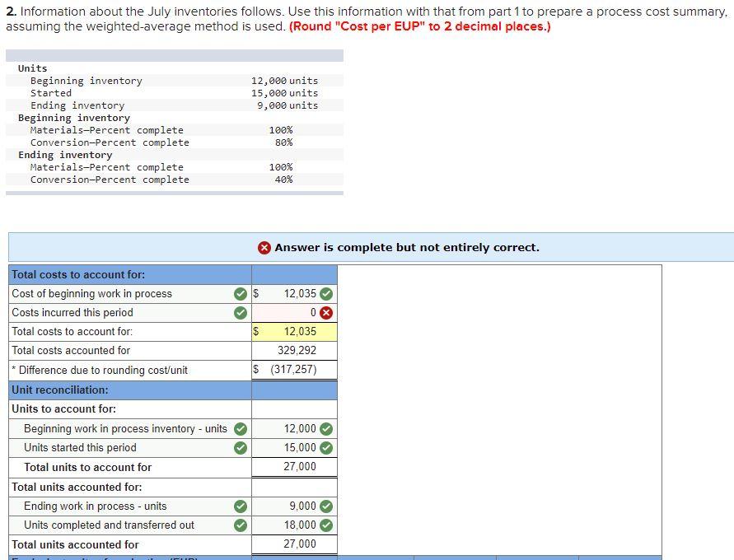Viewport: 734px width, 560px height.
Task: Click Units completed and transferred out field 18,000
Action: pyautogui.click(x=294, y=525)
